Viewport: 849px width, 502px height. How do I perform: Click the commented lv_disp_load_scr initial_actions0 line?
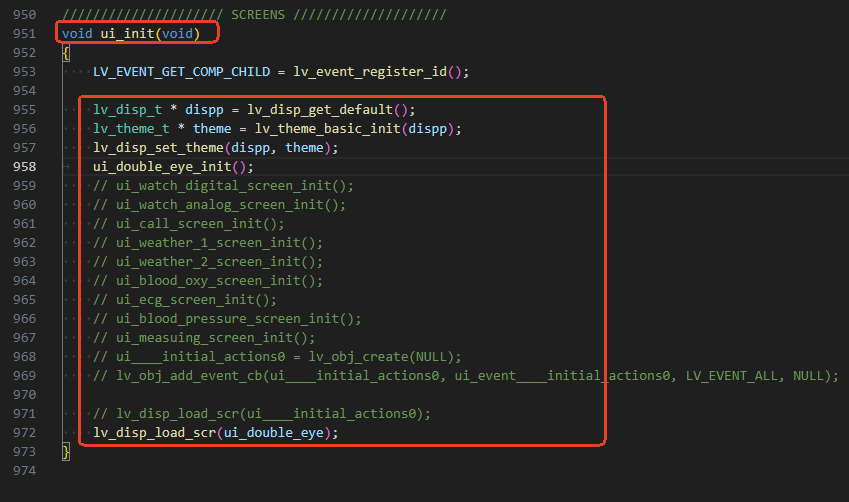click(x=262, y=413)
